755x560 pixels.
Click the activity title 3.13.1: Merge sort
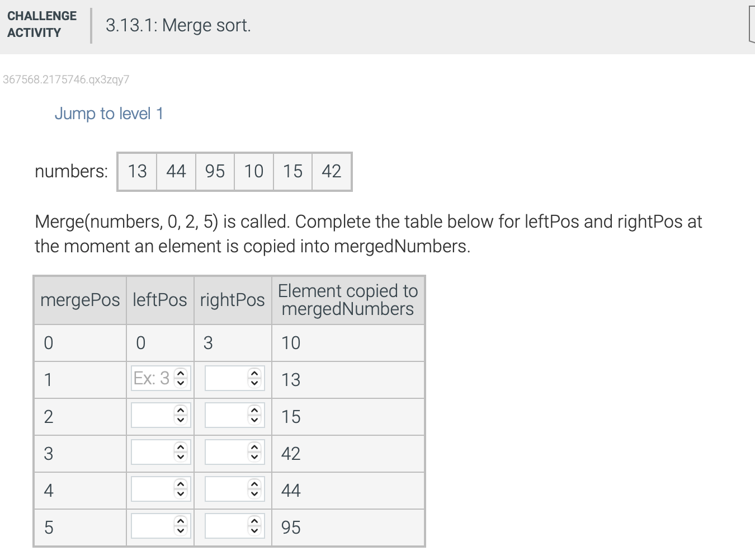click(178, 25)
